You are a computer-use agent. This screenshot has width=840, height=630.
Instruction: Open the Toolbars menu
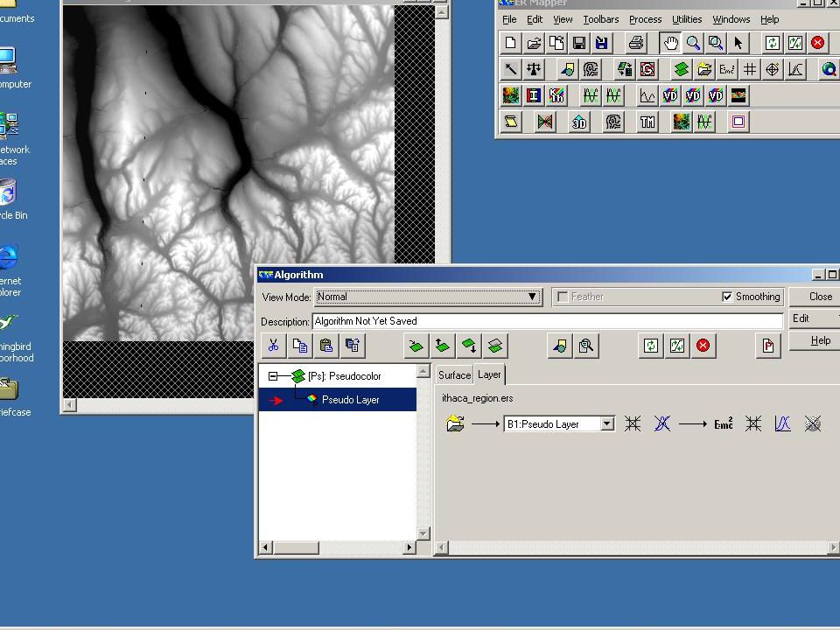pos(601,19)
